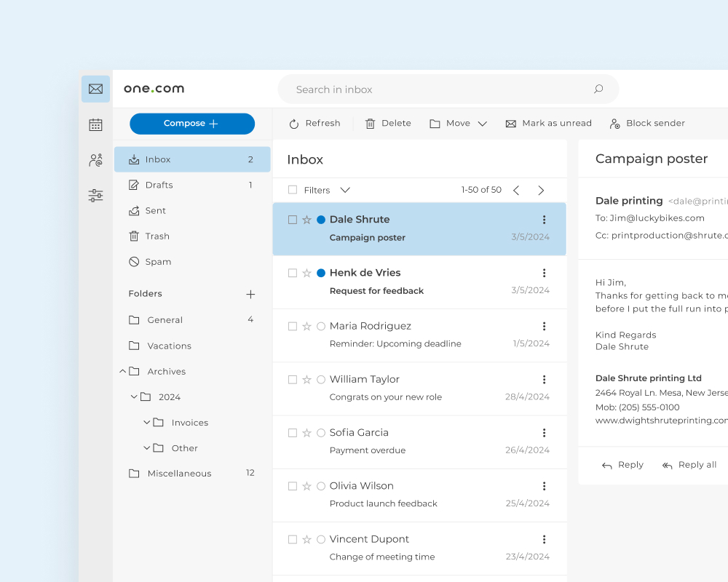Open the General folder
The image size is (728, 582).
pos(192,320)
